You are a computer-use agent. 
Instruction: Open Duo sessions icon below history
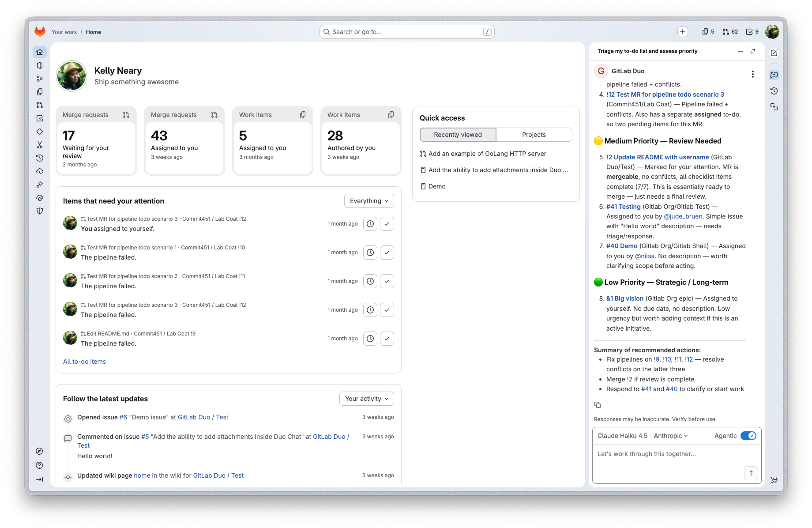[x=774, y=107]
